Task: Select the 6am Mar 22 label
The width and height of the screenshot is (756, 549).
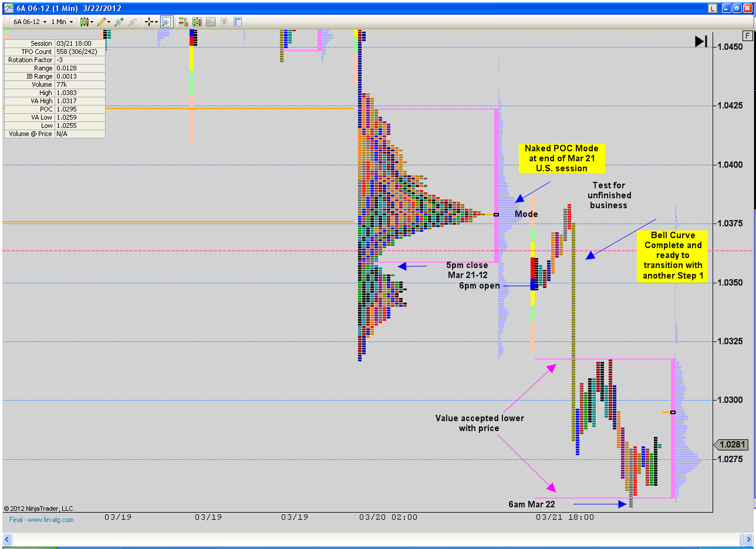Action: tap(532, 504)
